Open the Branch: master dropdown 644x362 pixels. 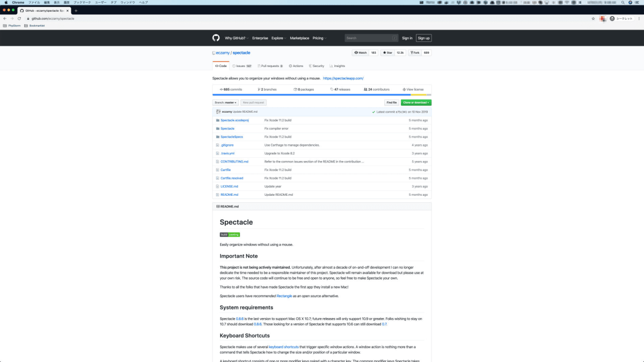coord(225,102)
